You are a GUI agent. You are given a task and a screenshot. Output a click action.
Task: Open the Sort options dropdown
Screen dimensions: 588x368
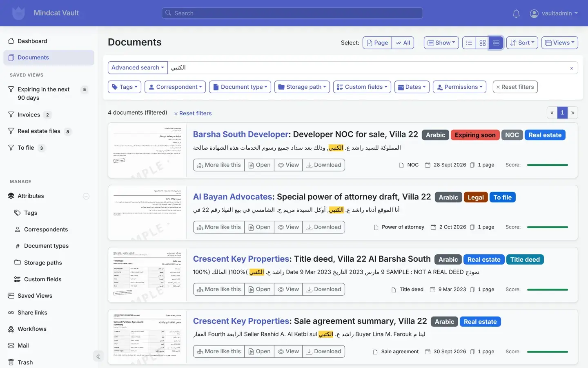coord(522,43)
